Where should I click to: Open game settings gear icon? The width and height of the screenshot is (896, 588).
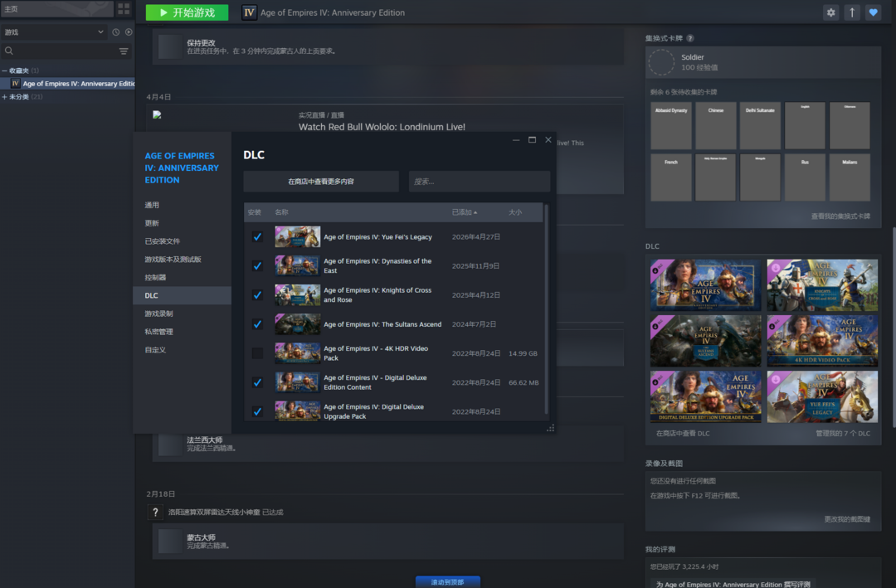click(830, 12)
